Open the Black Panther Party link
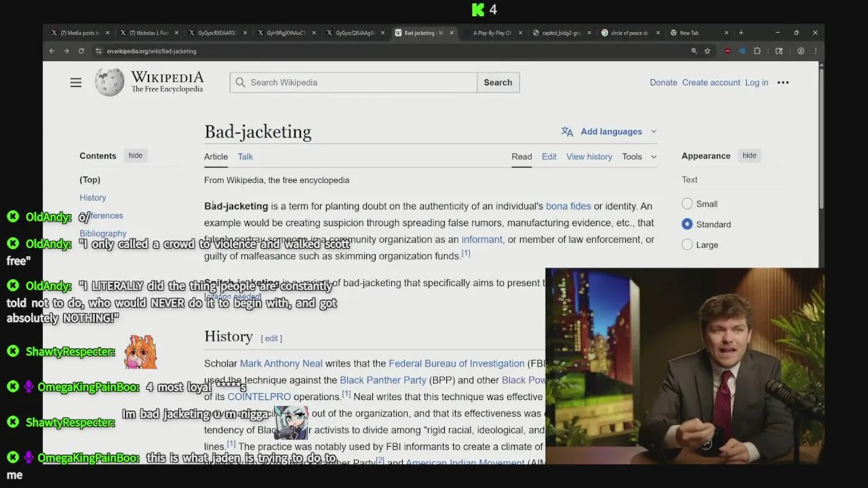 click(x=382, y=380)
